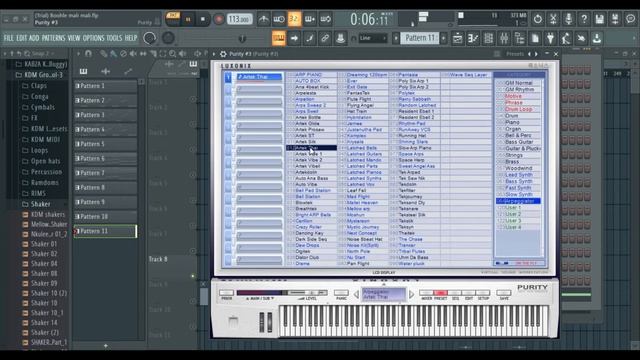
Task: Click the arrow right of Pattern 11
Action: pyautogui.click(x=444, y=38)
